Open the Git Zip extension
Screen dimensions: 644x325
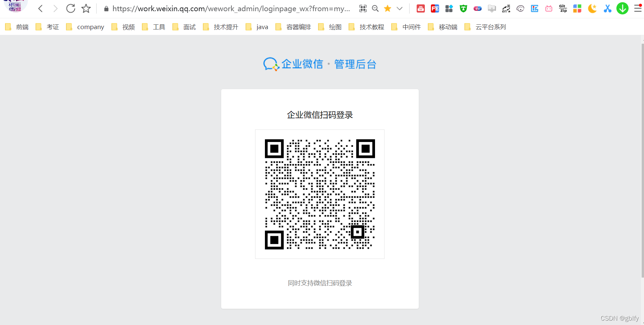563,8
